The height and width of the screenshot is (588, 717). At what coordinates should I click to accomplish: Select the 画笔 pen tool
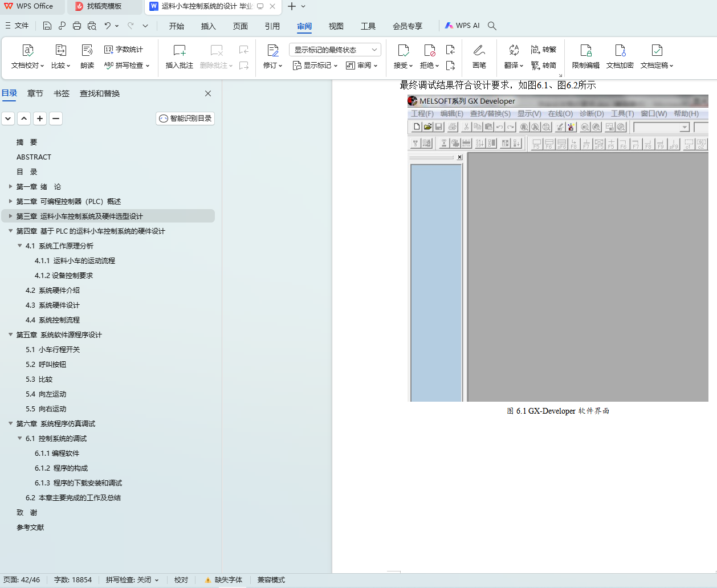(x=479, y=56)
